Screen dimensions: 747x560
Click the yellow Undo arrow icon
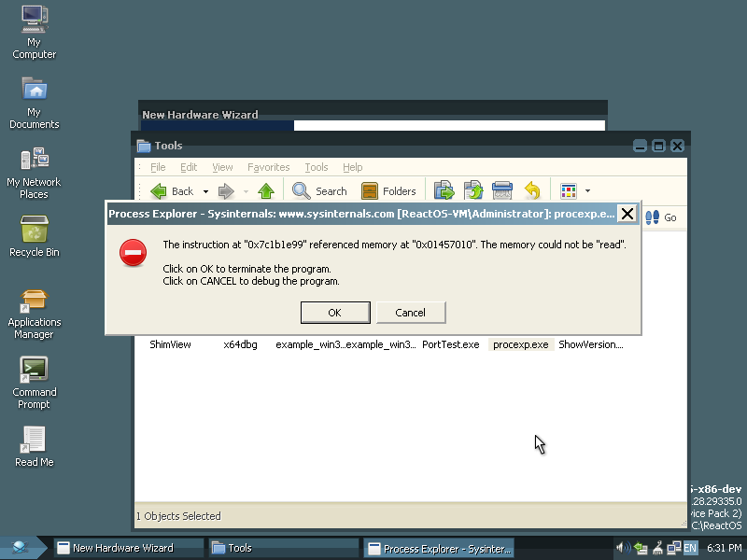point(532,190)
